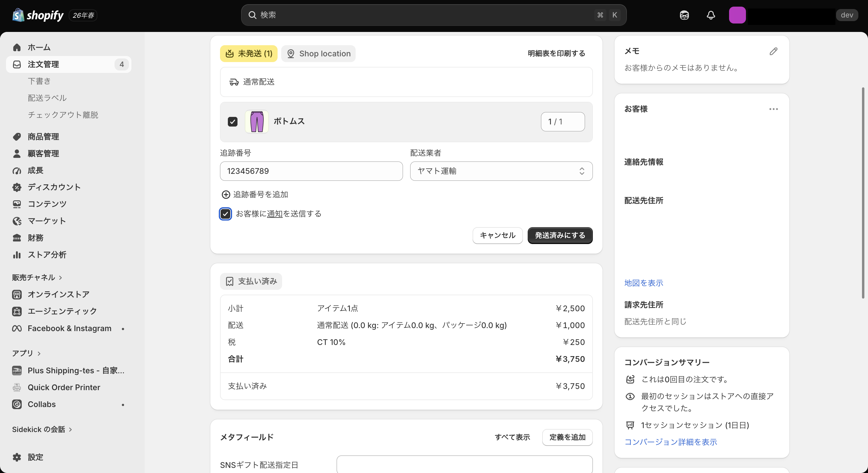Image resolution: width=868 pixels, height=473 pixels.
Task: Expand Sidekick の会話
Action: (42, 430)
